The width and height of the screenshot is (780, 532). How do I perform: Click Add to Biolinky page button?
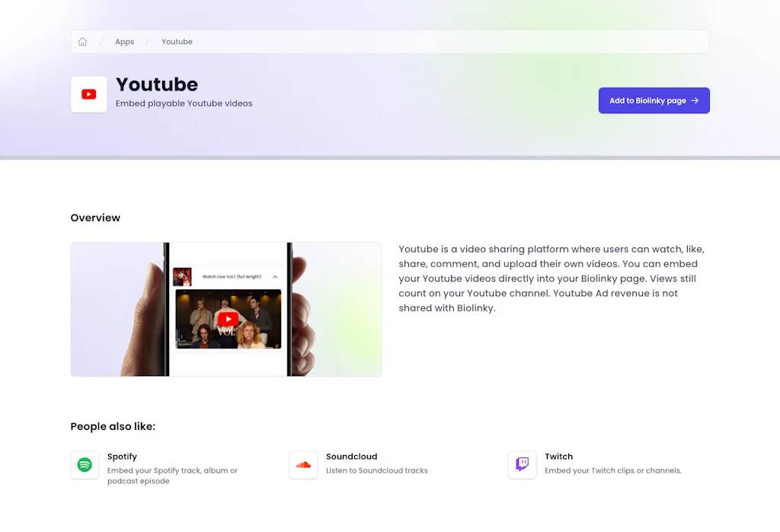tap(654, 100)
